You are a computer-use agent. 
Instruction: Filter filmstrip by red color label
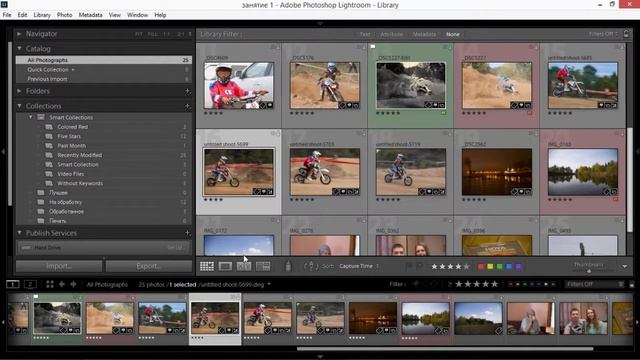[511, 284]
